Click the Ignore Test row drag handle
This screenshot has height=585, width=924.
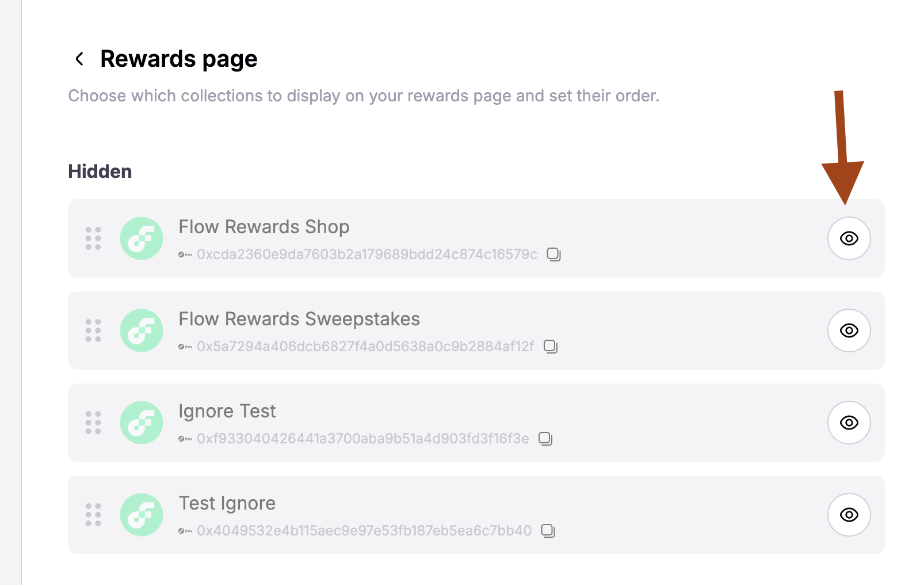click(x=93, y=423)
